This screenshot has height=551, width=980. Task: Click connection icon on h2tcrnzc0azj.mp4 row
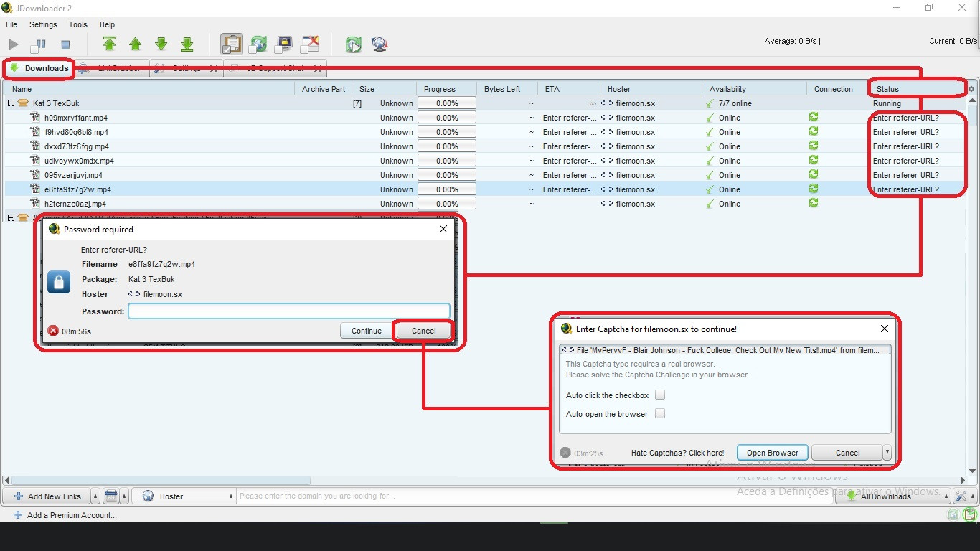pos(813,203)
